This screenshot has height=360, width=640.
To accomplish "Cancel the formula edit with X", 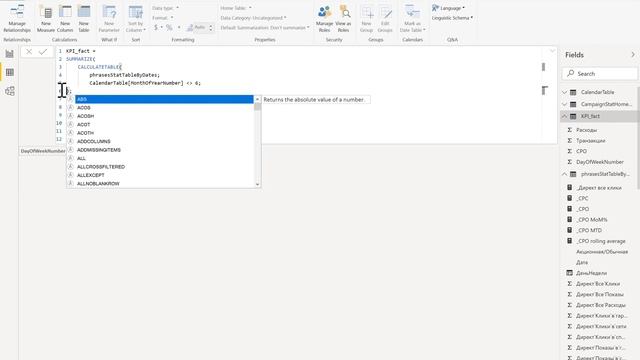I will 29,51.
